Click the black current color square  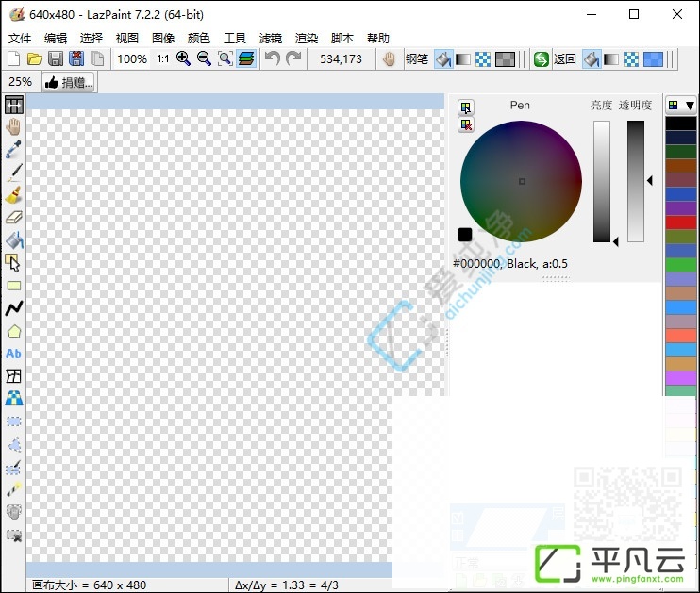point(465,235)
